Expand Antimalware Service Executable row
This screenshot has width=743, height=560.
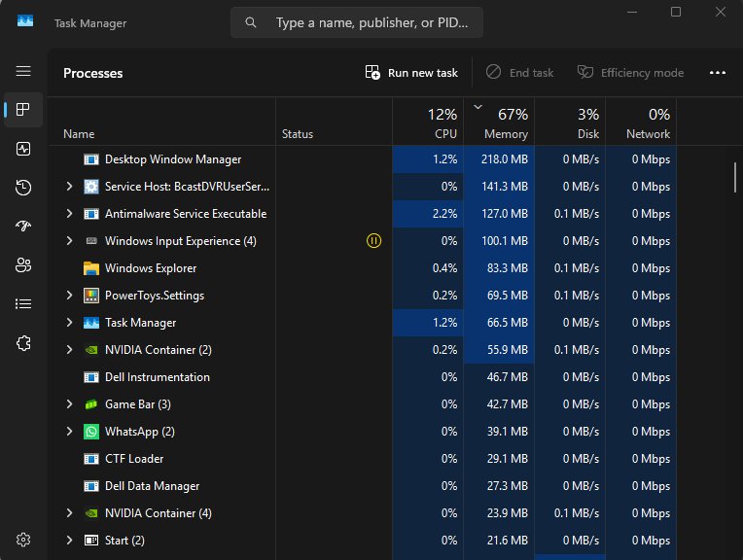pos(70,214)
